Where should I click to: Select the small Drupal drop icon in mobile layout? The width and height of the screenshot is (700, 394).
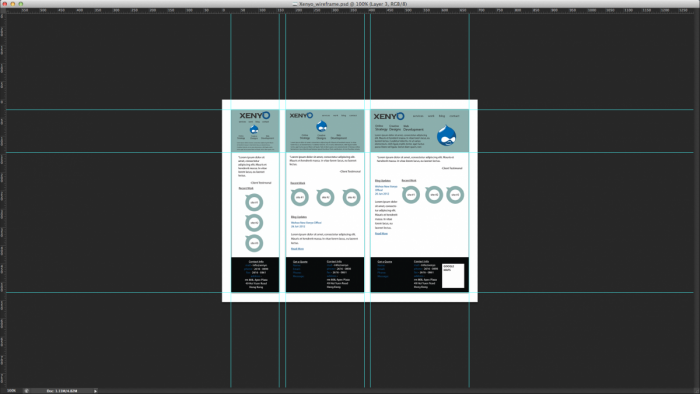pos(254,129)
